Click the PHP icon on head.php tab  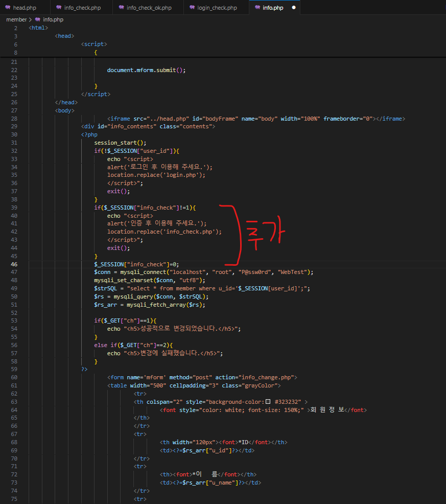[8, 7]
